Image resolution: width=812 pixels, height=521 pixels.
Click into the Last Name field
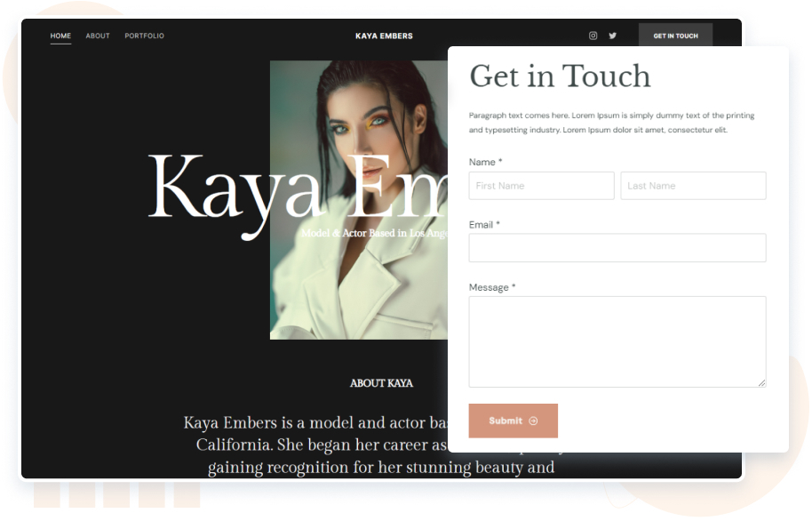693,186
